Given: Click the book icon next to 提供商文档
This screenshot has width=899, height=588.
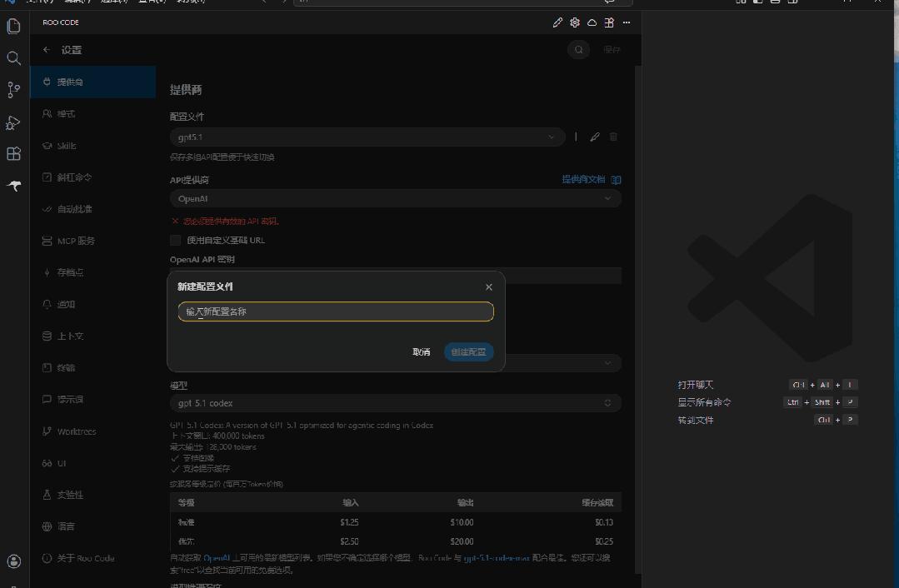Looking at the screenshot, I should (x=616, y=180).
